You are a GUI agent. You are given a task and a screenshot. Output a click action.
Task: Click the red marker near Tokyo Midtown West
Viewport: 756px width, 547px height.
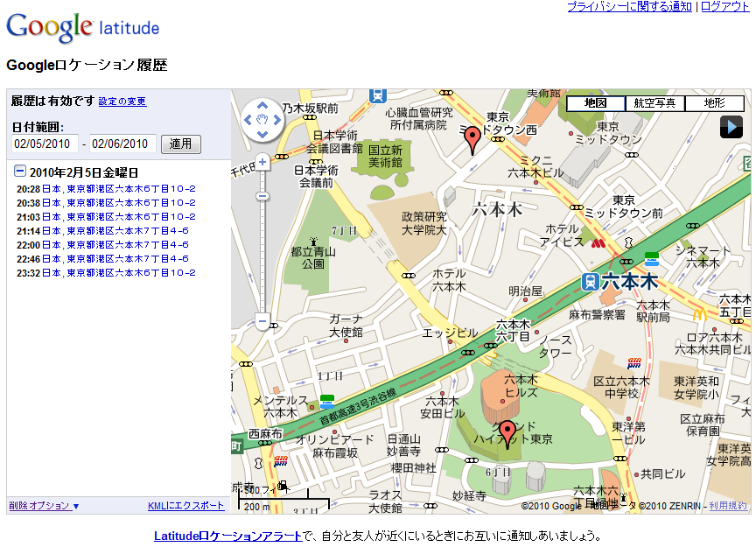coord(472,140)
